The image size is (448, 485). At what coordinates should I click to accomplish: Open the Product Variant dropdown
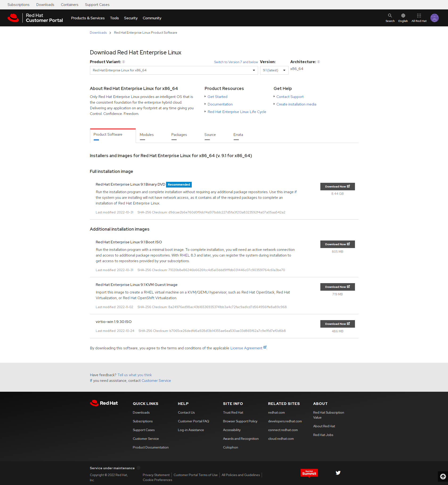point(174,70)
